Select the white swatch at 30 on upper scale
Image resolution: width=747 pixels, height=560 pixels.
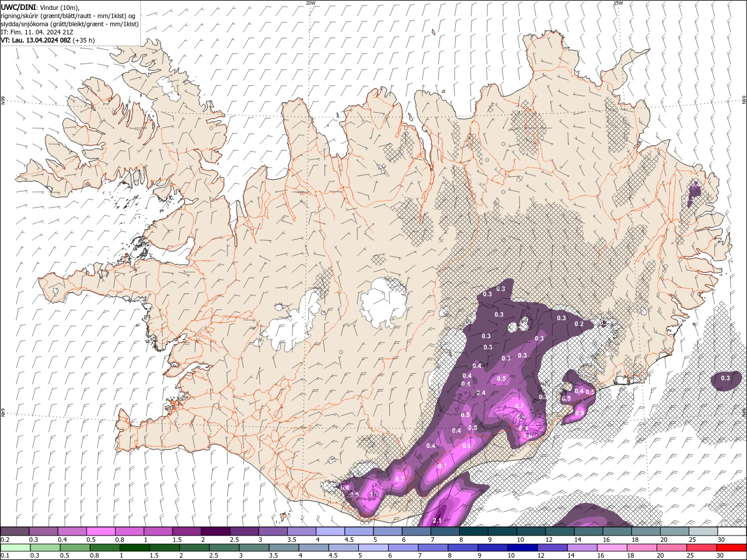tap(732, 531)
